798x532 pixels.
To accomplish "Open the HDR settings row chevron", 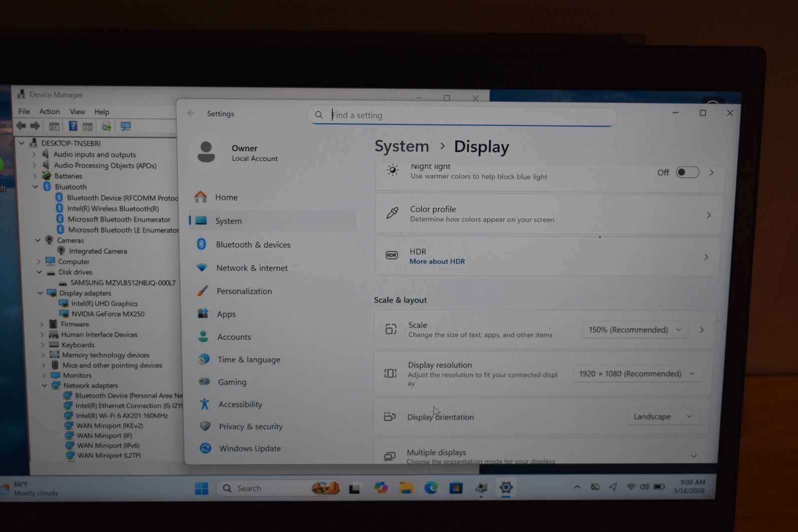I will 706,257.
